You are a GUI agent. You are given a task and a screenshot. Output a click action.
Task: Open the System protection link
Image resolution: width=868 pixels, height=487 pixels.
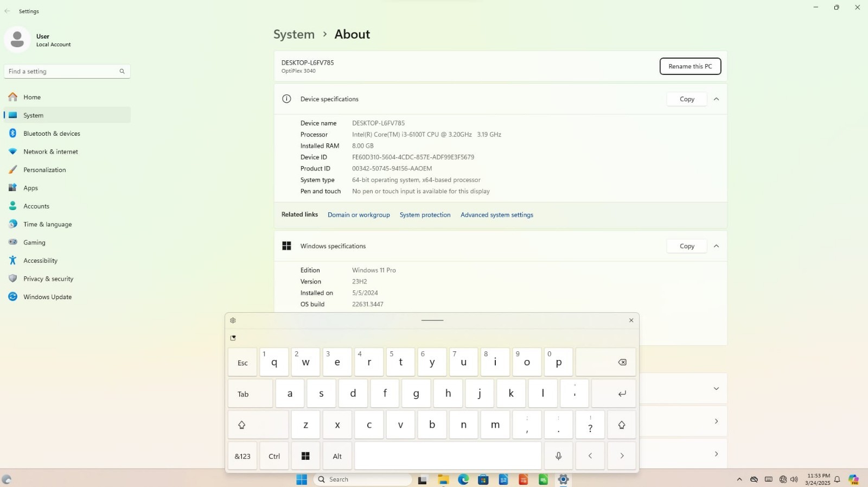tap(425, 215)
